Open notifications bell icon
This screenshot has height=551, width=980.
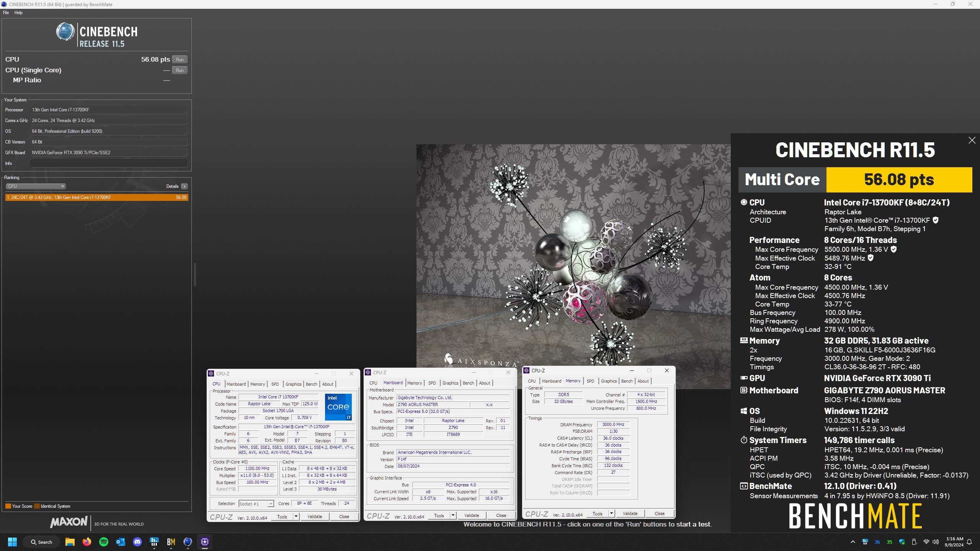(x=969, y=542)
